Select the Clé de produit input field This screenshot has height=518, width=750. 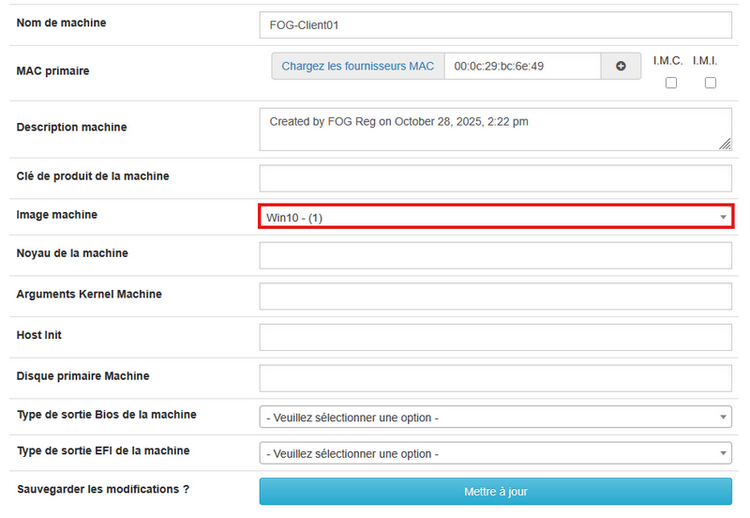tap(496, 179)
